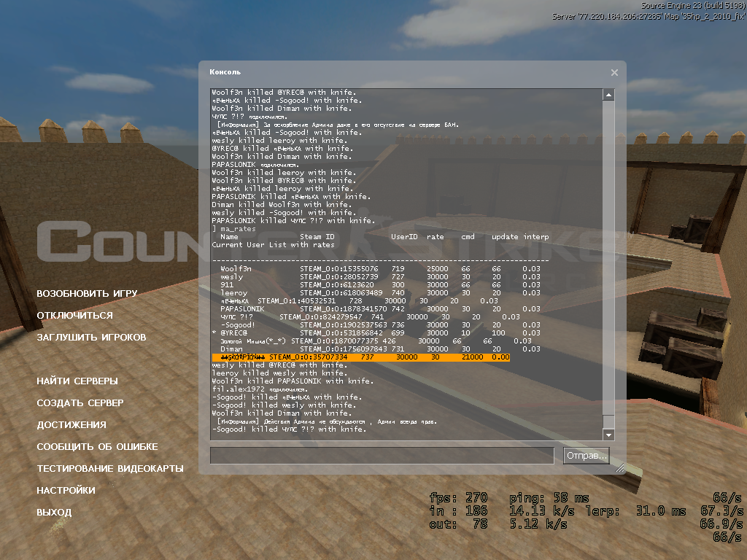Click the Server address and map text

click(x=649, y=16)
